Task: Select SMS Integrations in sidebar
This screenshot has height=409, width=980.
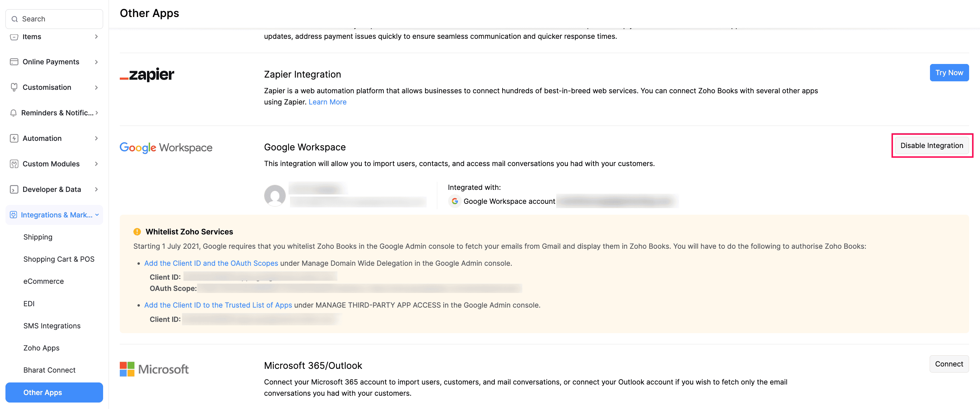Action: pyautogui.click(x=52, y=326)
